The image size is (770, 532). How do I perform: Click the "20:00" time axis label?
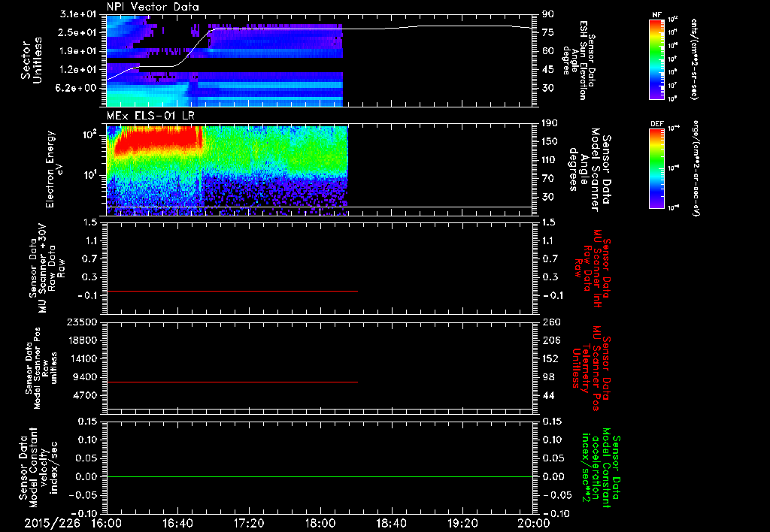click(x=534, y=524)
